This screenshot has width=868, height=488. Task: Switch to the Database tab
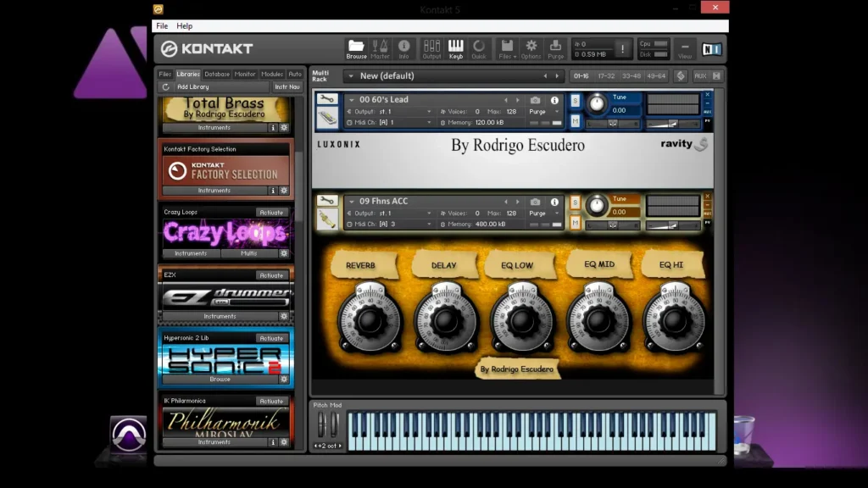point(217,74)
